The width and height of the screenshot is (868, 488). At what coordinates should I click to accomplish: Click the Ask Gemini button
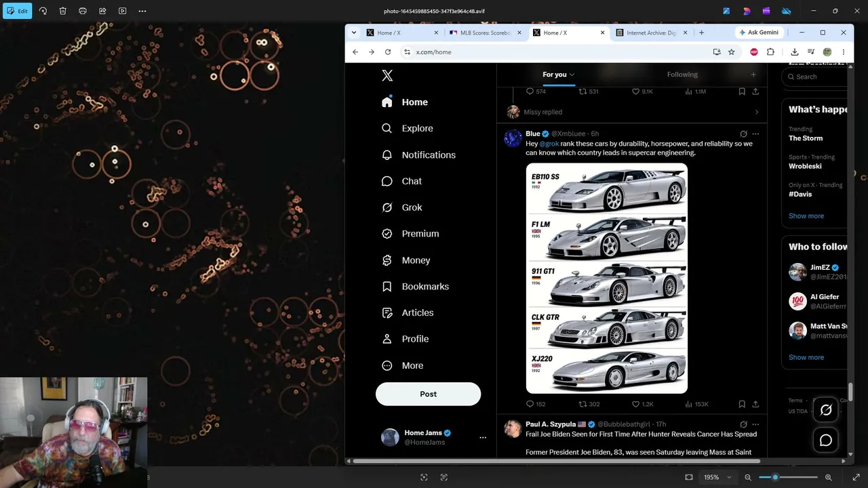pyautogui.click(x=759, y=33)
